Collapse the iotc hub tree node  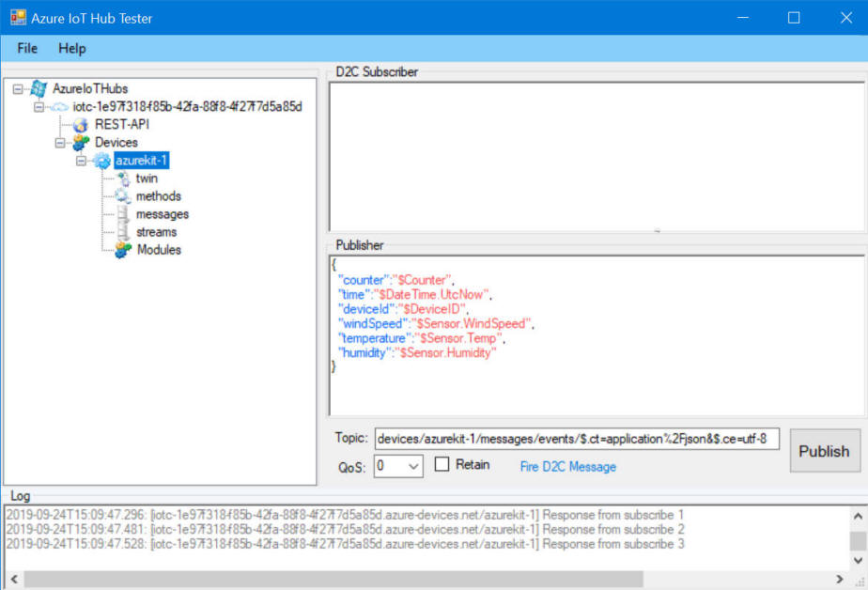(39, 107)
